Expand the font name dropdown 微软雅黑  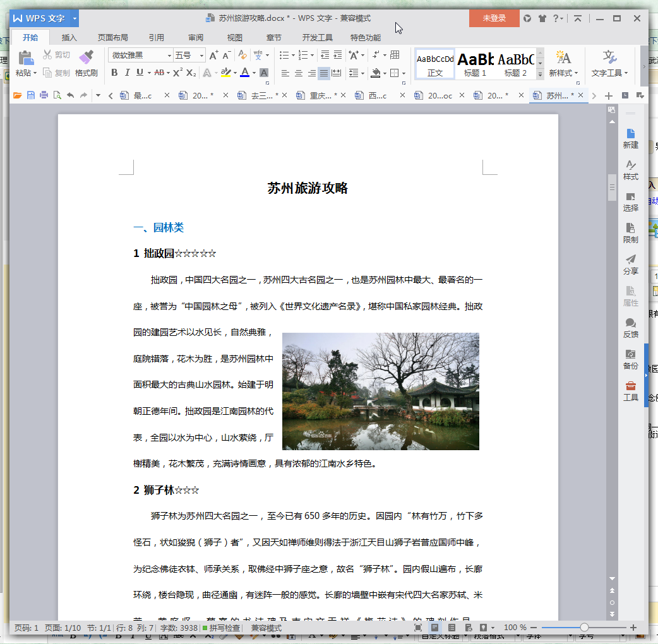[169, 56]
